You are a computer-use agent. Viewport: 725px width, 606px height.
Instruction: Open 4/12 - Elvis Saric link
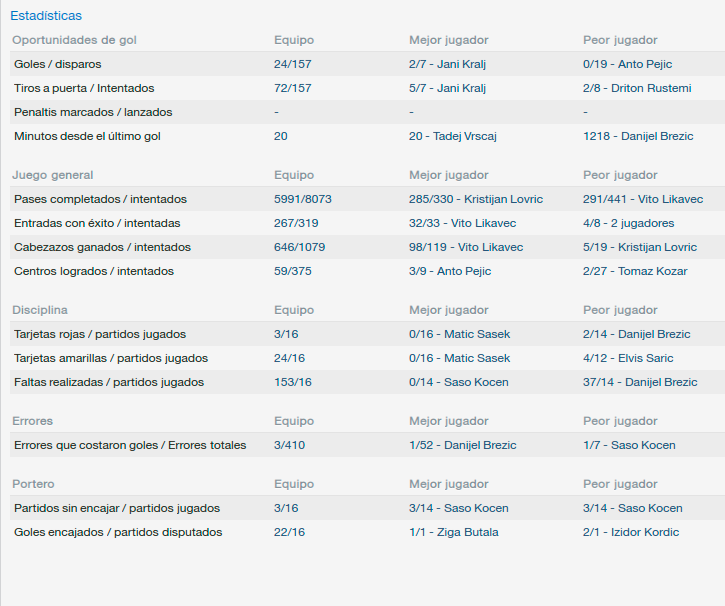click(x=628, y=358)
